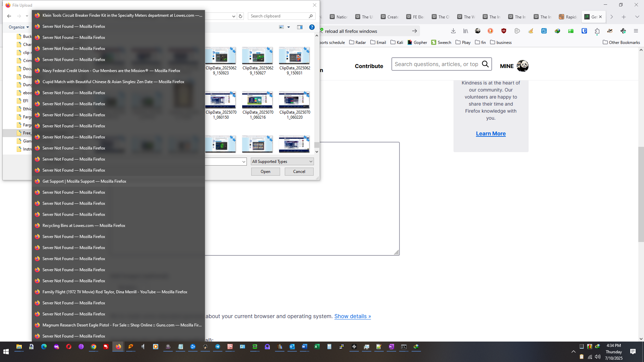
Task: Open Firefox icon in Windows taskbar
Action: click(x=118, y=347)
